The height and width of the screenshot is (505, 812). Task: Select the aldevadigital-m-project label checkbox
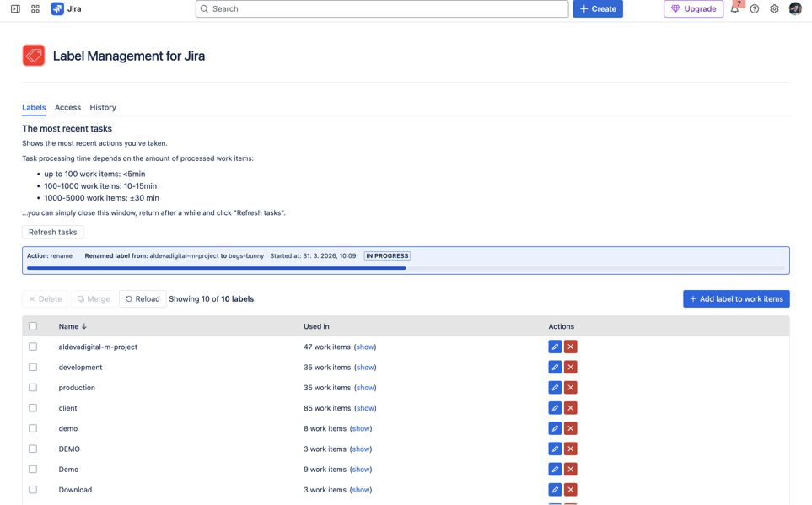click(x=33, y=347)
